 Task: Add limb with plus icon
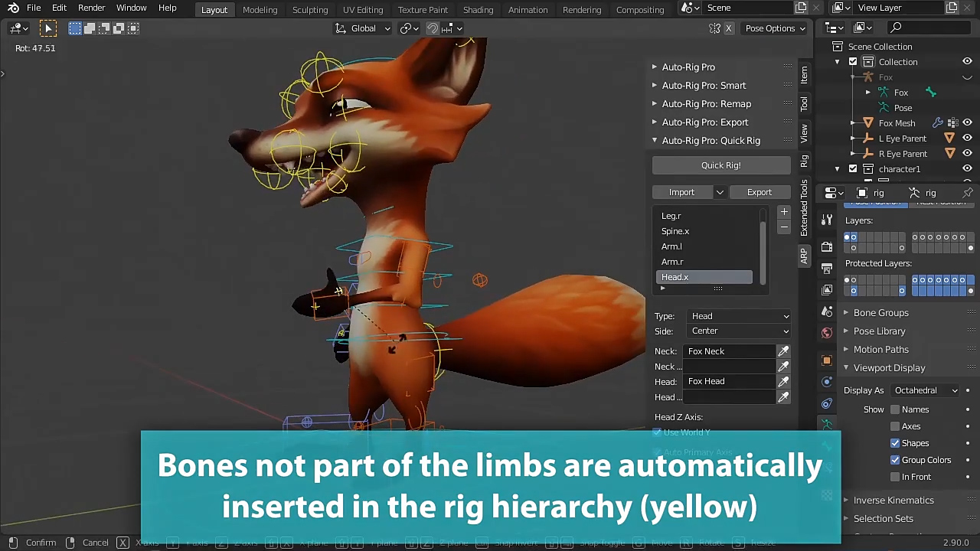(x=783, y=212)
